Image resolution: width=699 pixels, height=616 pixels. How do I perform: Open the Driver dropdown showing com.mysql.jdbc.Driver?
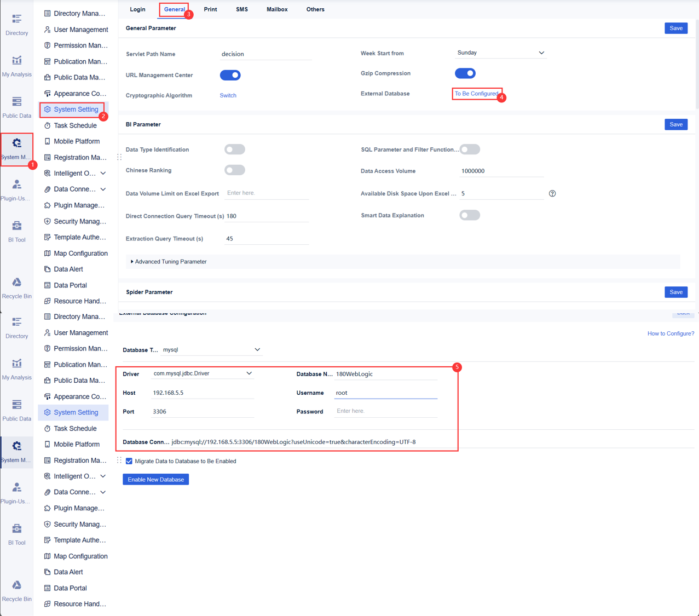[202, 373]
